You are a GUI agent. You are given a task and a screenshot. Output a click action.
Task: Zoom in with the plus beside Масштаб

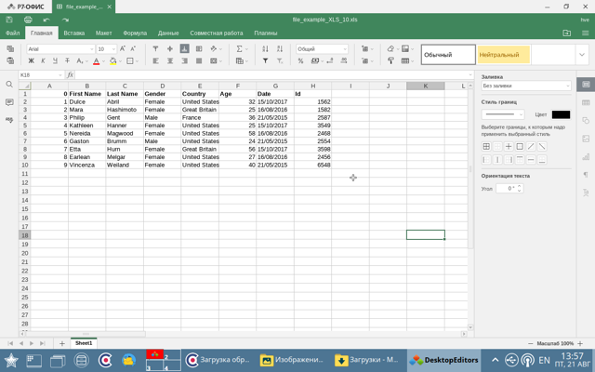(x=580, y=344)
